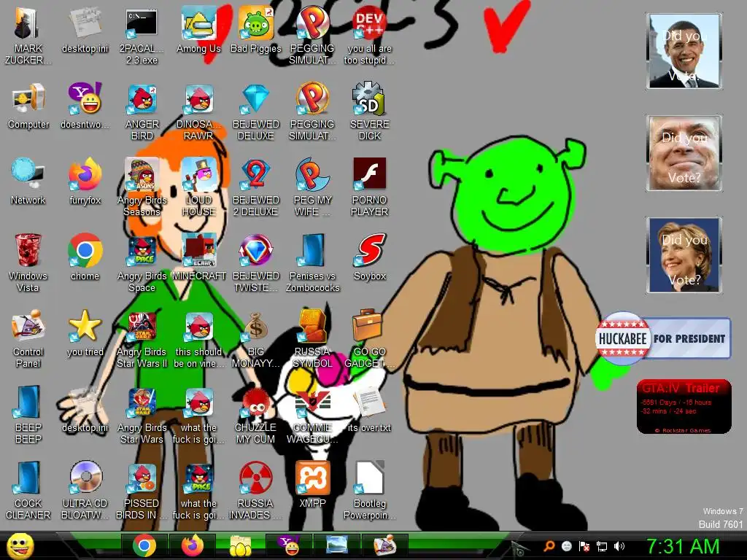Click the smiley Start button
The height and width of the screenshot is (560, 747).
click(20, 546)
